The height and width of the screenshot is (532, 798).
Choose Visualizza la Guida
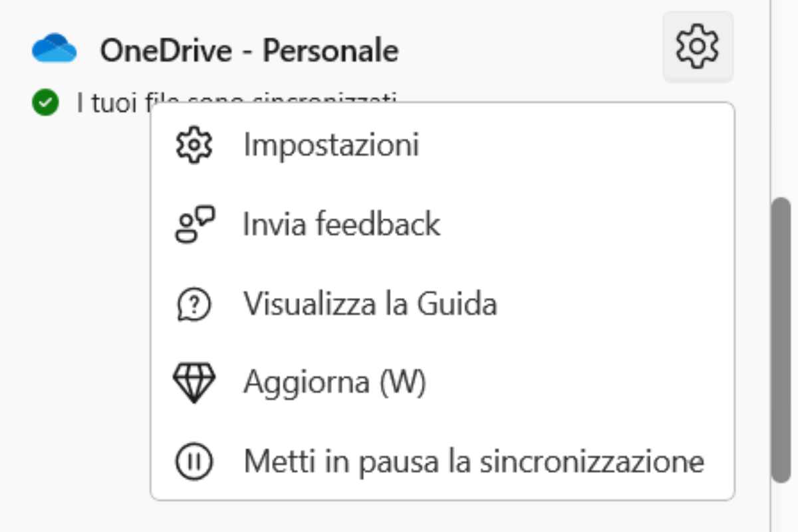tap(370, 305)
